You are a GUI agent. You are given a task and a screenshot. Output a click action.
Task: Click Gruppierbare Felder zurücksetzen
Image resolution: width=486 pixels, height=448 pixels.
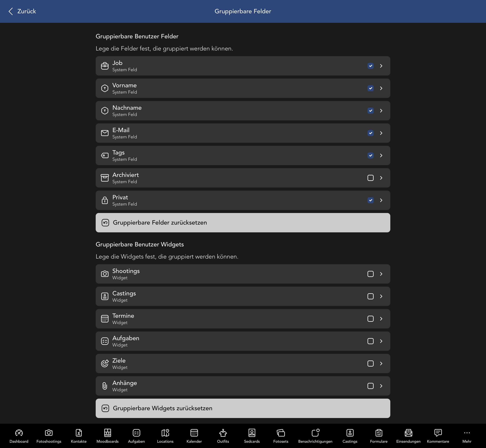coord(243,222)
